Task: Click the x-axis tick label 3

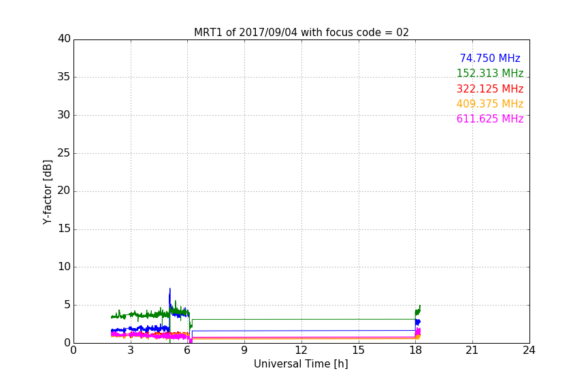Action: point(131,350)
